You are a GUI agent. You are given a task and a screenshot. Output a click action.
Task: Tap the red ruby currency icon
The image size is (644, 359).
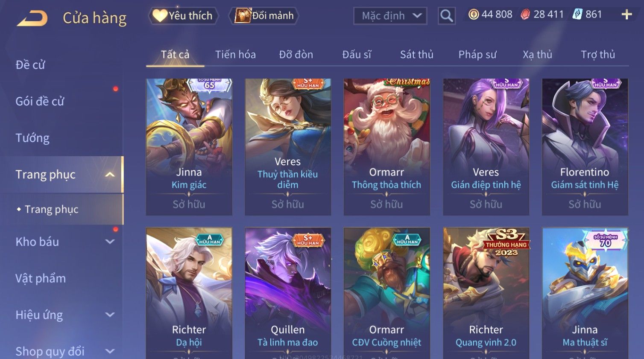point(525,15)
